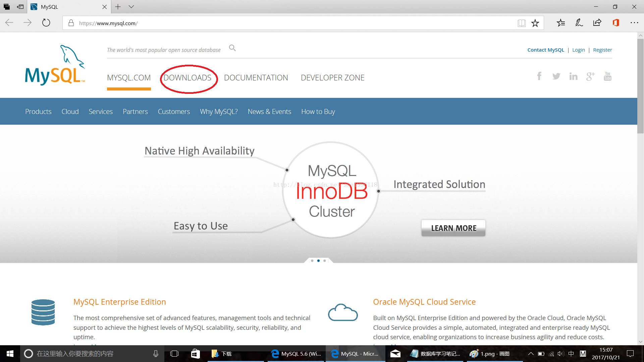Click the page vertical scrollbar thumb
Screen dimensions: 644x362
pyautogui.click(x=641, y=86)
